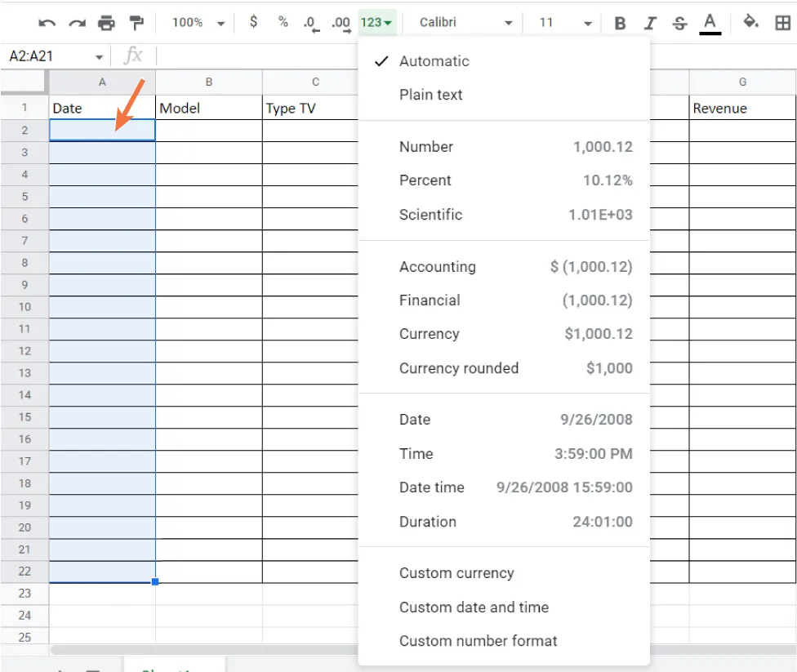Select the Paint format tool
This screenshot has height=672, width=797.
(136, 23)
